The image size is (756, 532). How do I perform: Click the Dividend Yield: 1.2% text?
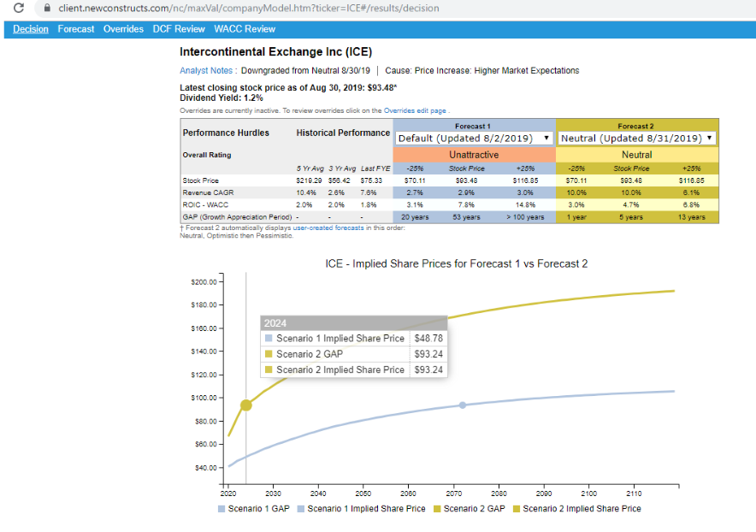221,98
